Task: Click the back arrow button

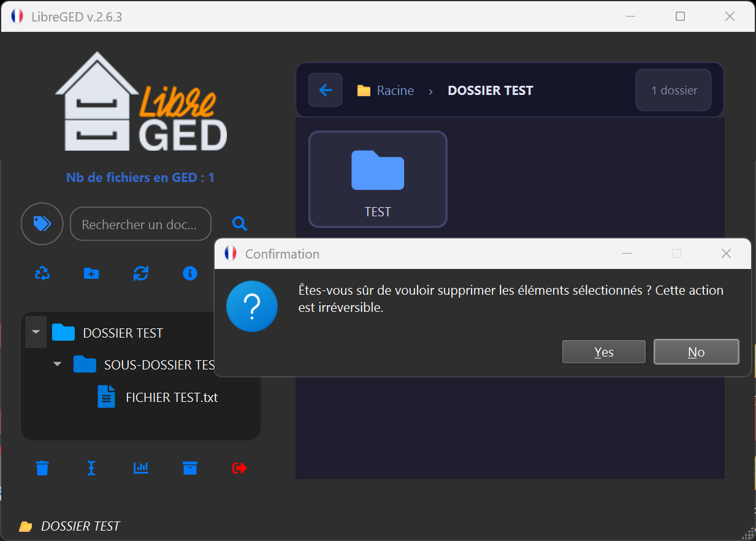Action: point(326,91)
